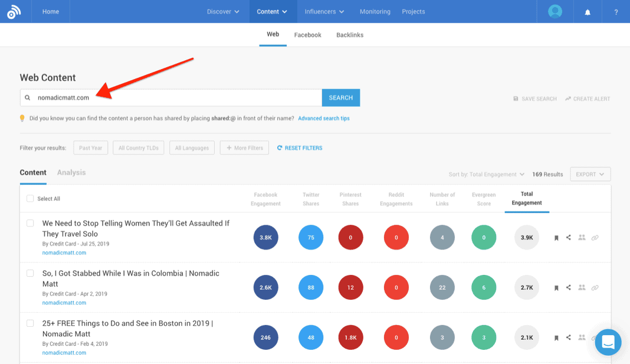Image resolution: width=630 pixels, height=364 pixels.
Task: Open 25+ FREE Things Boston title
Action: [x=128, y=328]
